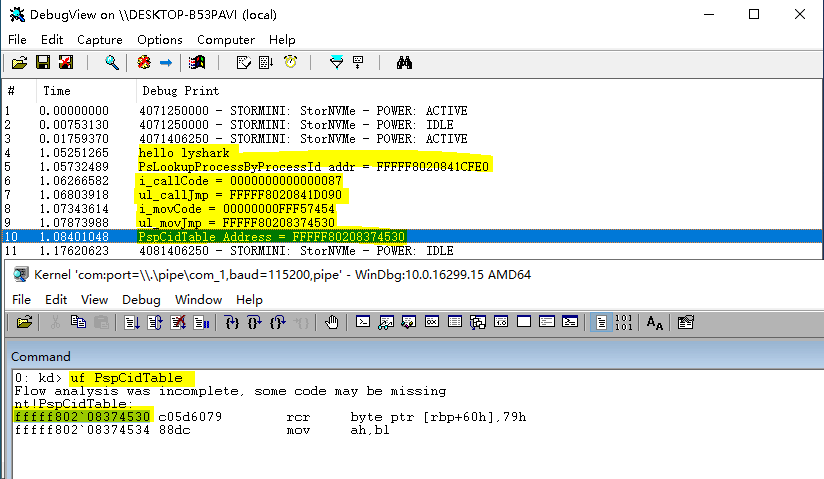Open the Scratch Pad window icon

pyautogui.click(x=524, y=322)
